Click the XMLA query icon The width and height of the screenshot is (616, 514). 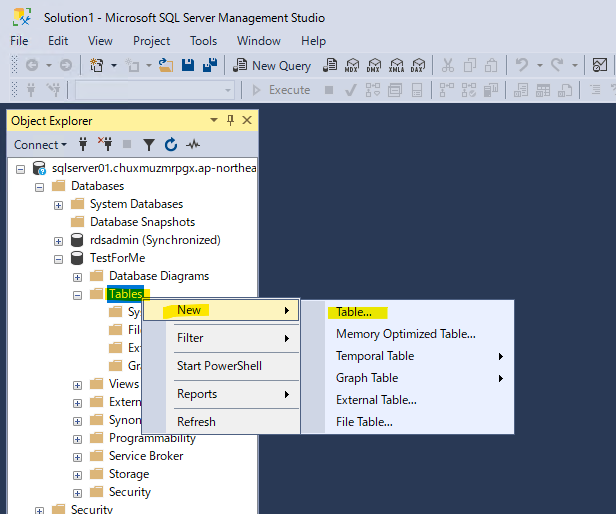396,66
